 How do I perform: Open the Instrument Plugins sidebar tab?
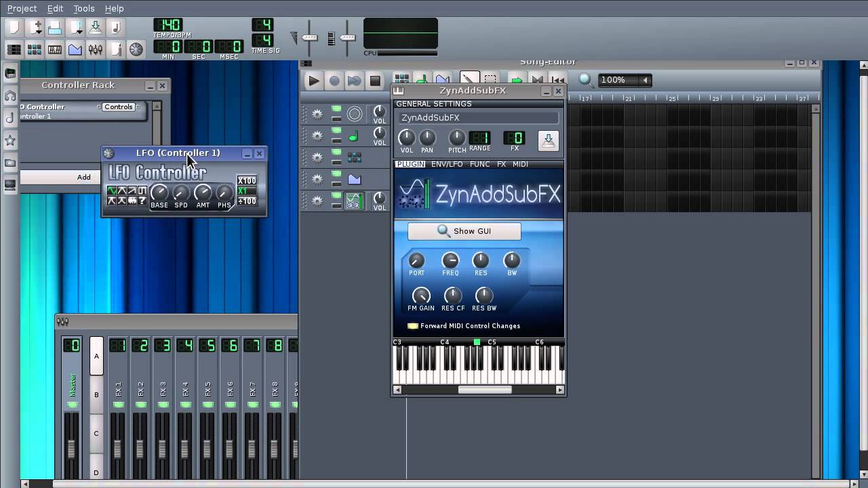click(10, 73)
